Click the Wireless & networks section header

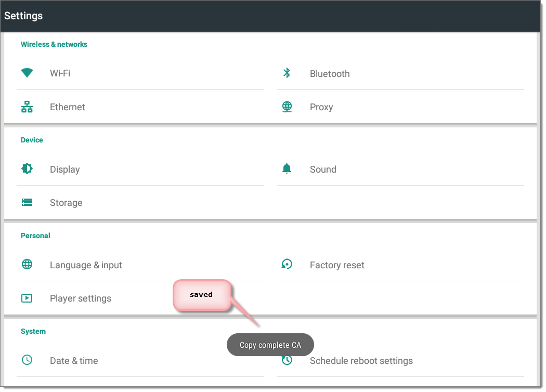[x=54, y=44]
